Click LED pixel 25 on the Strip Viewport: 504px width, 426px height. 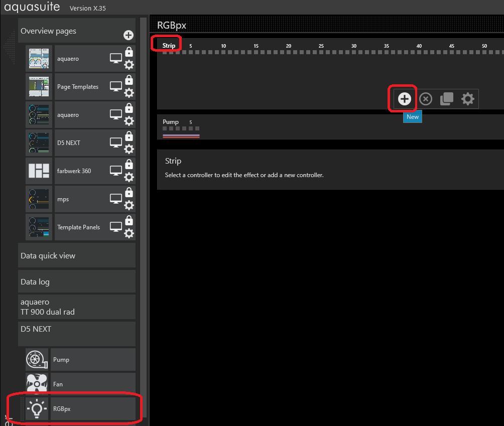click(x=321, y=52)
